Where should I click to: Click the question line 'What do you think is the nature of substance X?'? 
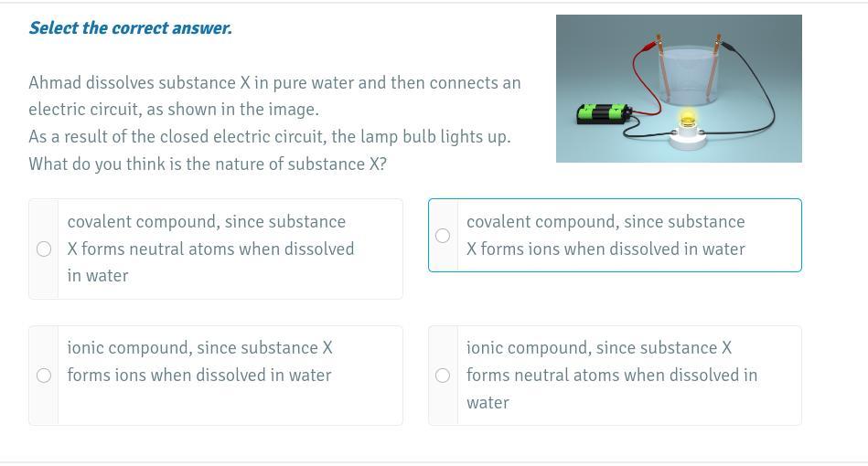(x=208, y=164)
